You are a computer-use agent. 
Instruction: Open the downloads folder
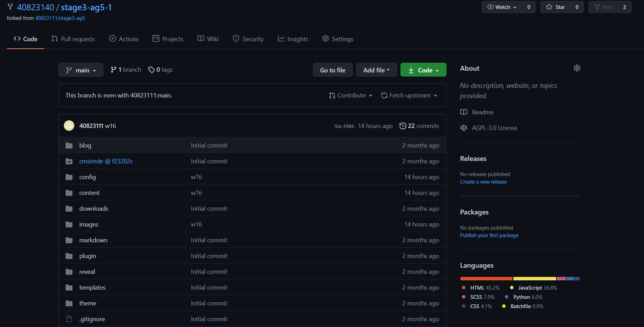(x=94, y=209)
